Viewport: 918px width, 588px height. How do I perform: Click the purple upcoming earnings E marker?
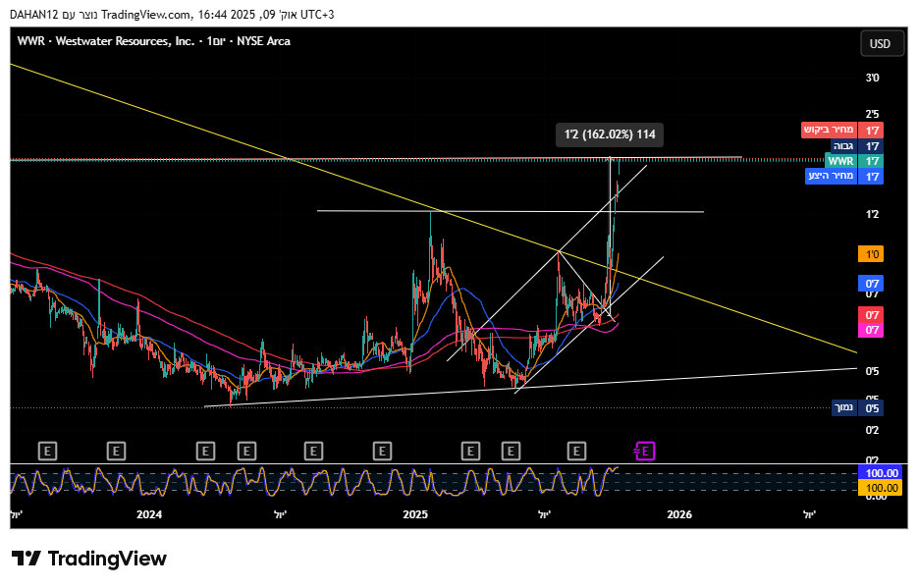pyautogui.click(x=645, y=452)
